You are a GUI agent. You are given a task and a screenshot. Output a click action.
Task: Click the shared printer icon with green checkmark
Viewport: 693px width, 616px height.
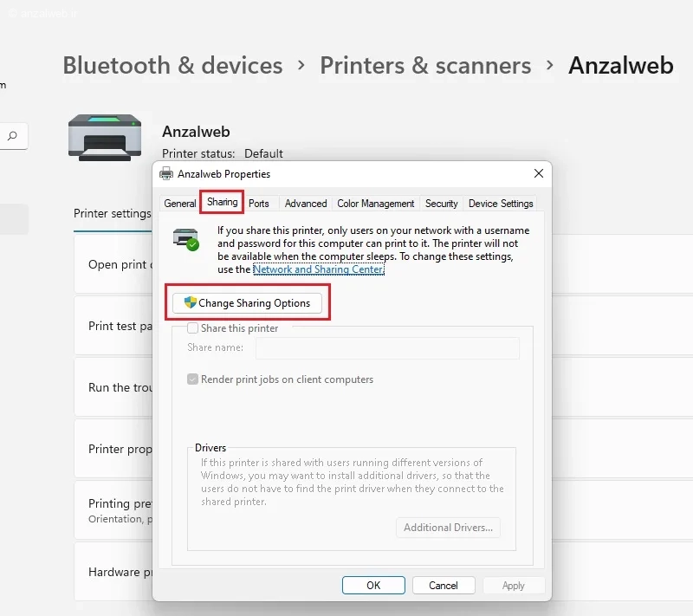click(x=186, y=239)
